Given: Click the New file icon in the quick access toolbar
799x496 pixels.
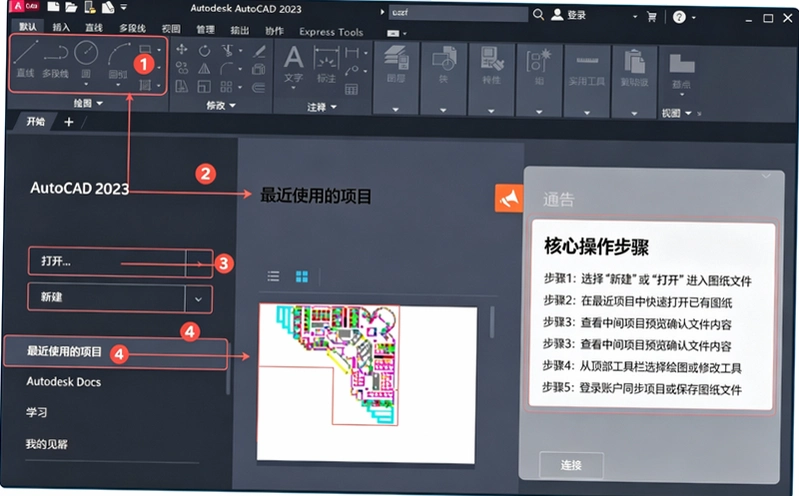Looking at the screenshot, I should 53,7.
